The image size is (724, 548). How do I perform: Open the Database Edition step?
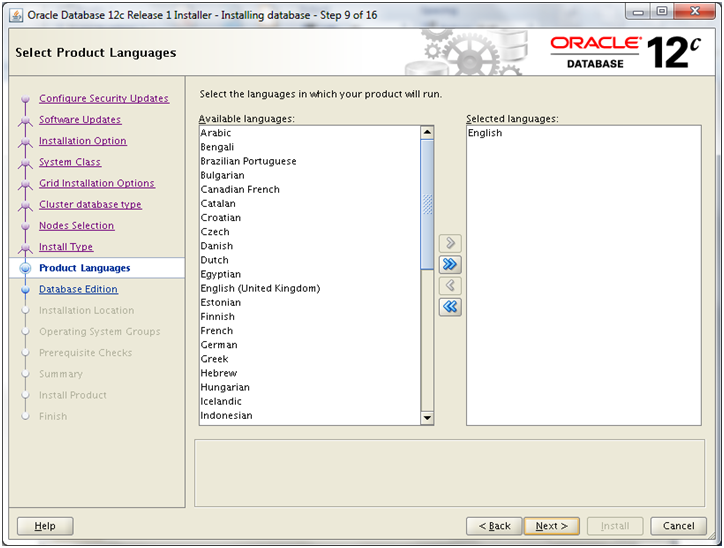pos(78,289)
